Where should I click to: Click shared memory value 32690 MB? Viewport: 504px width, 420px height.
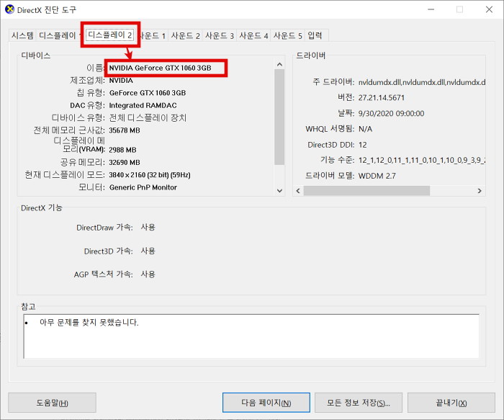tap(125, 162)
